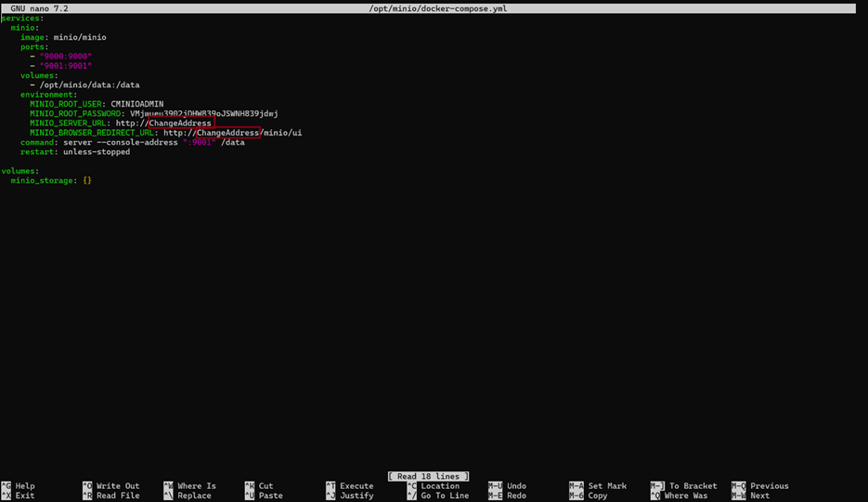
Task: Click the M-A Set Mark shortcut
Action: coord(599,486)
